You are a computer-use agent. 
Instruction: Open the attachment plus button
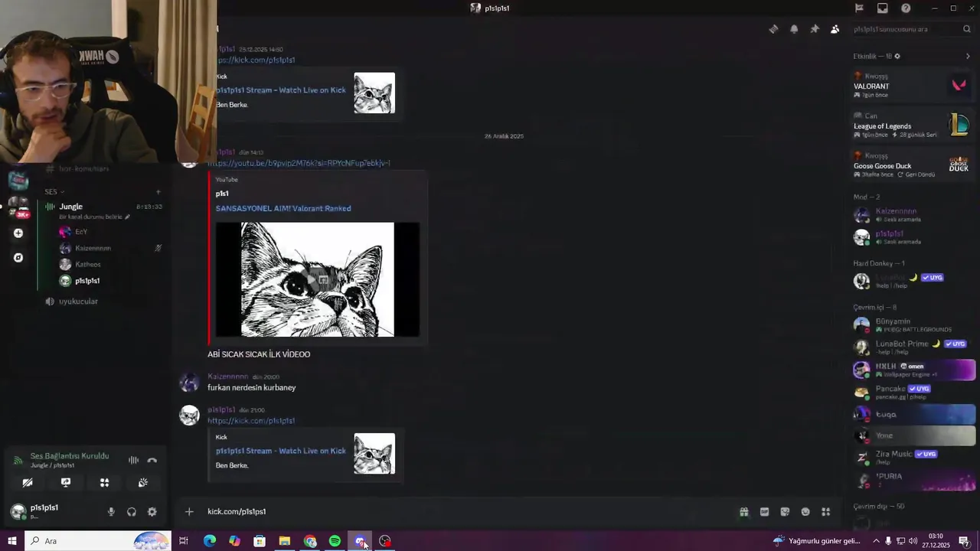pos(189,512)
